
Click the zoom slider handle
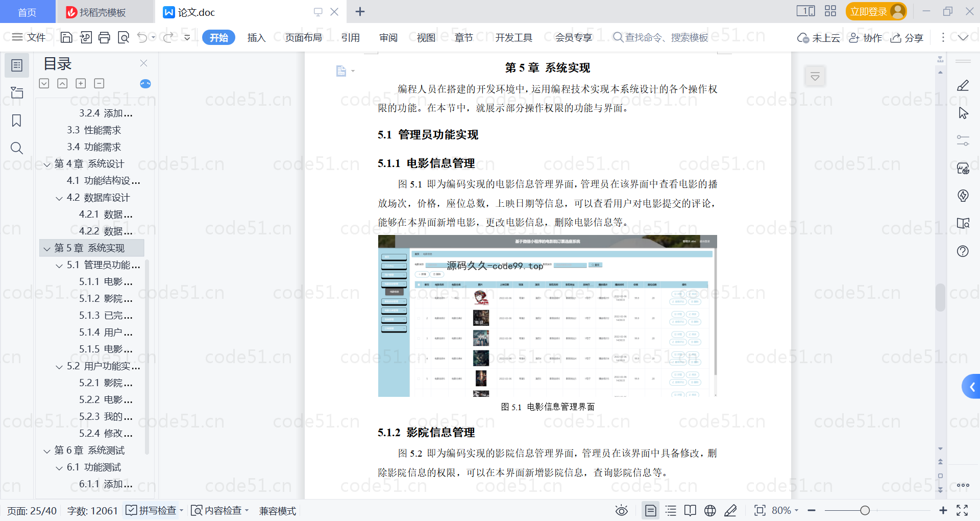point(865,510)
